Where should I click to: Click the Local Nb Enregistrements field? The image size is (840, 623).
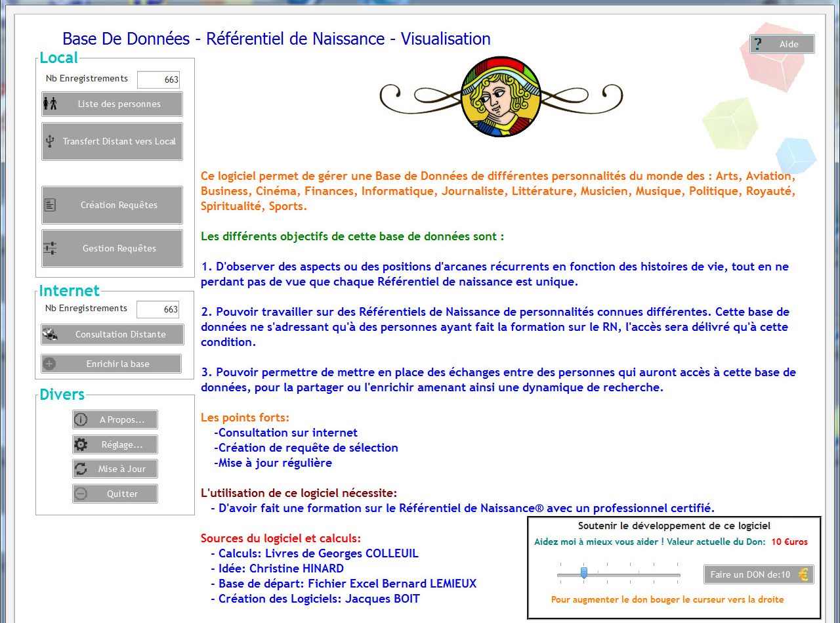coord(158,79)
